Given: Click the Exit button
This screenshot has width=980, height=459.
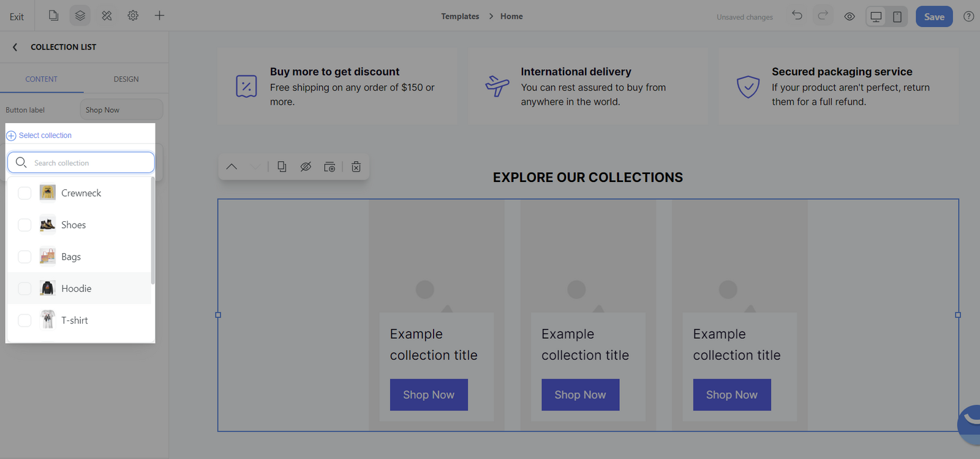Looking at the screenshot, I should [17, 17].
